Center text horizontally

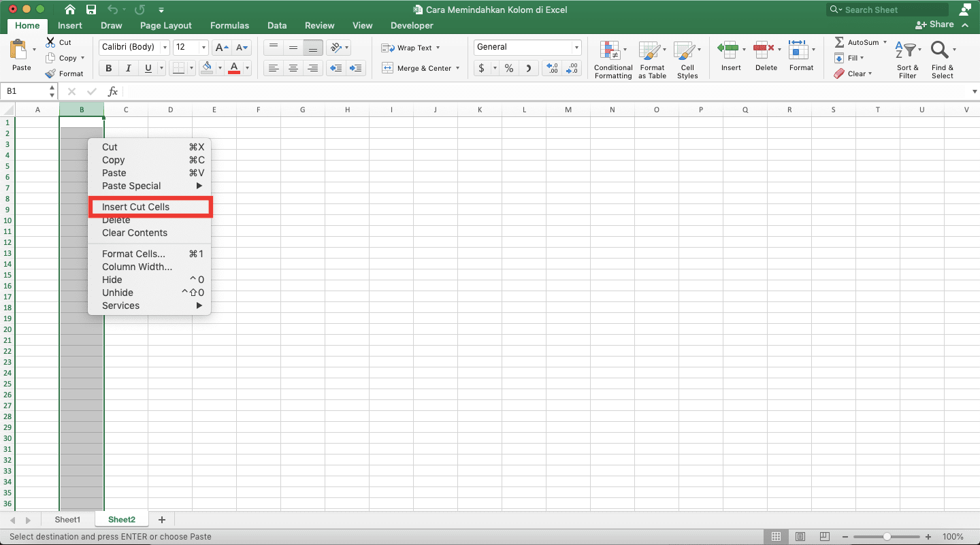293,68
